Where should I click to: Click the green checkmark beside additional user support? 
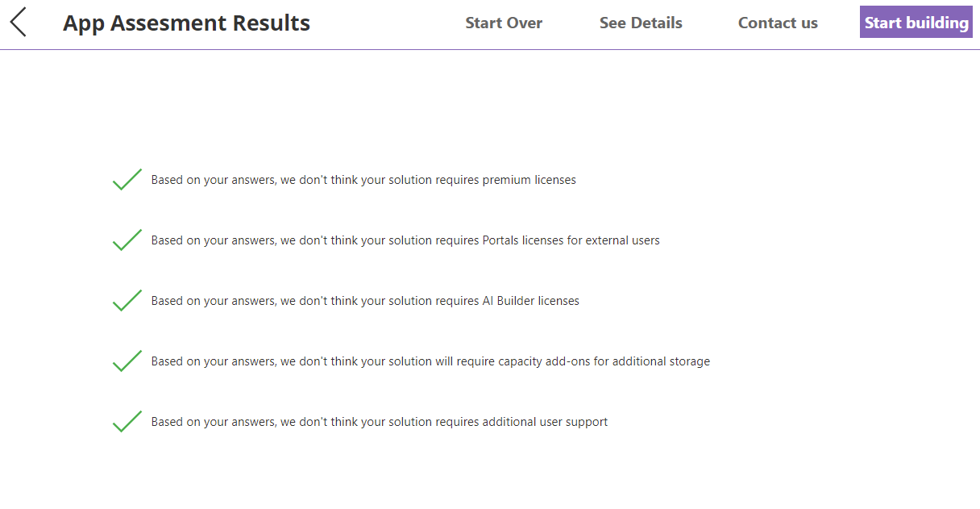127,422
